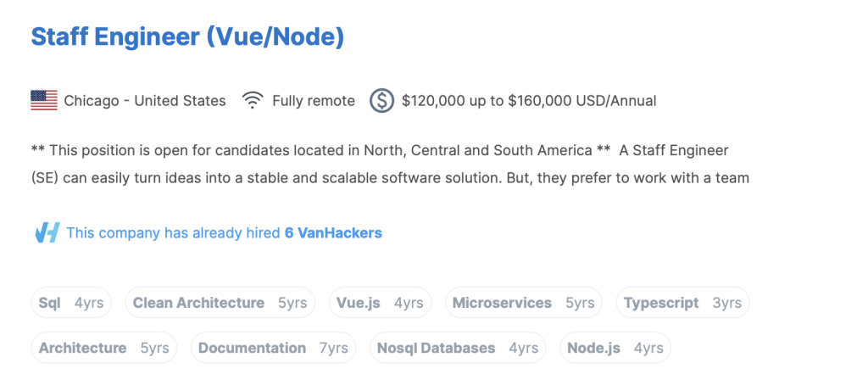Image resolution: width=868 pixels, height=391 pixels.
Task: Click the Fully remote wifi icon
Action: coord(253,101)
